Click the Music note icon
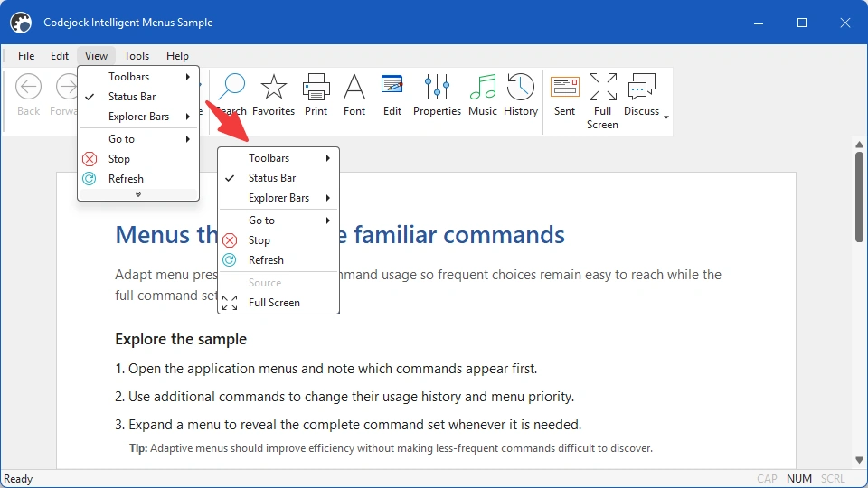This screenshot has height=488, width=868. click(483, 95)
